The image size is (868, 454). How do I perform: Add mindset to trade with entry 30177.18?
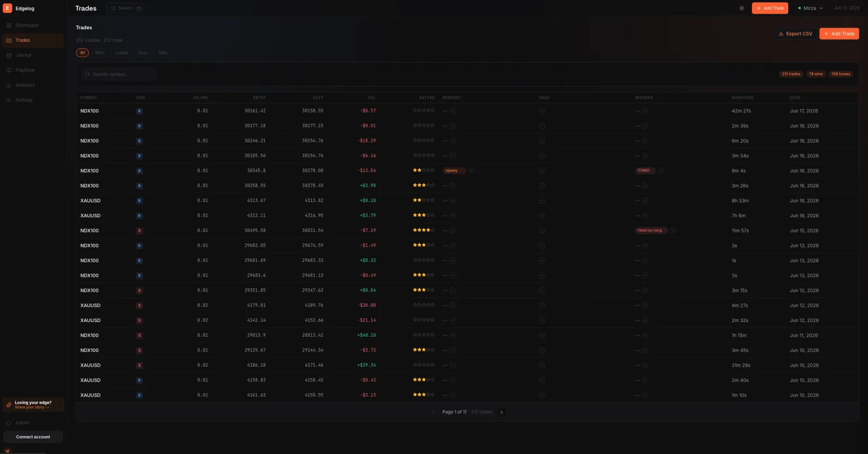click(x=452, y=126)
